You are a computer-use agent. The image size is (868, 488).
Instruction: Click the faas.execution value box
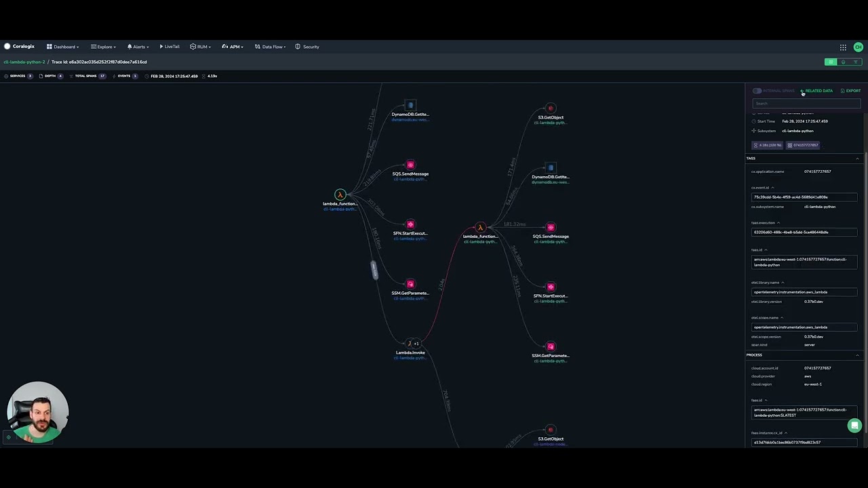(804, 232)
